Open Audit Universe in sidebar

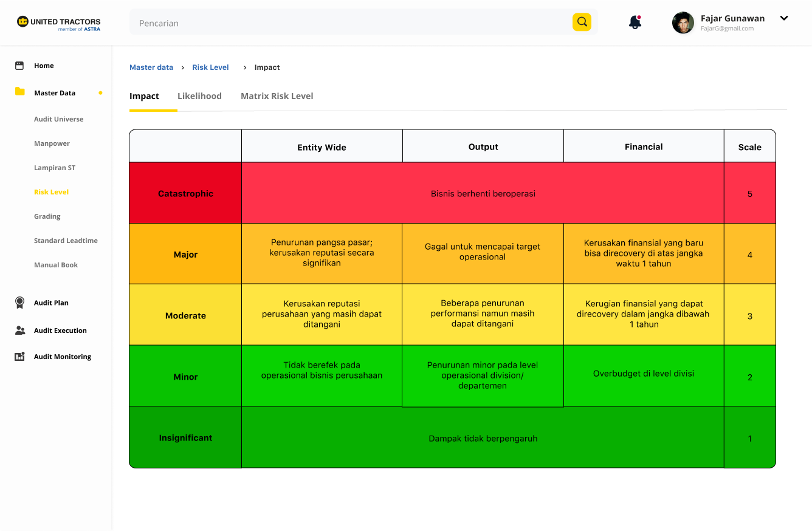[x=58, y=119]
